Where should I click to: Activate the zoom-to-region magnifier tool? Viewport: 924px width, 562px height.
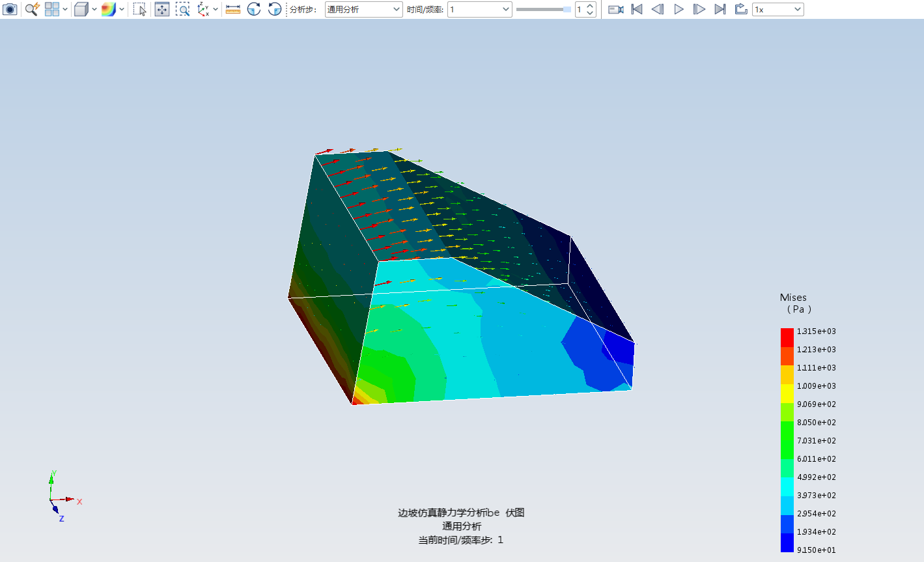pos(183,9)
